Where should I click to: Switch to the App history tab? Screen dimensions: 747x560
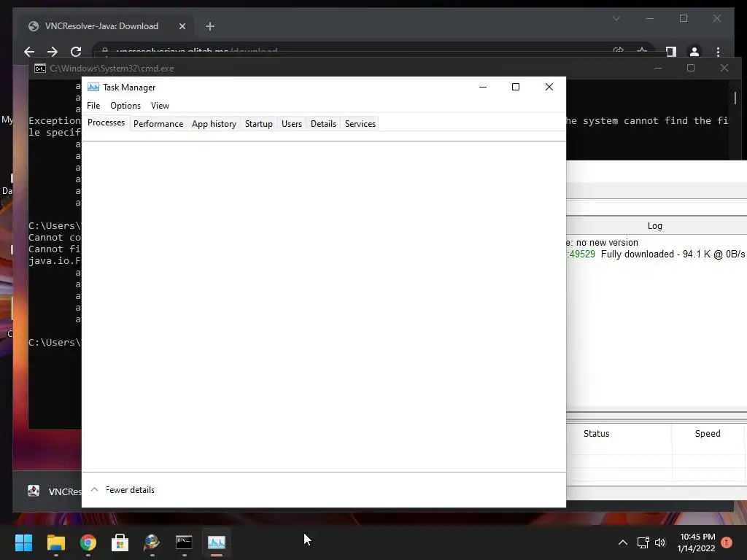click(214, 124)
